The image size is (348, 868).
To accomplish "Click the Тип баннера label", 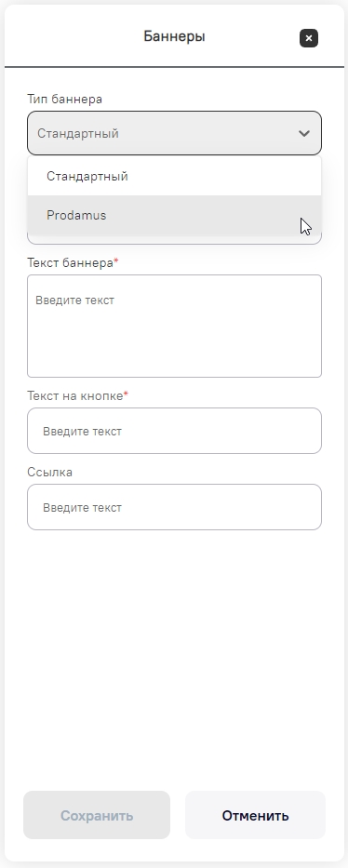I will pyautogui.click(x=65, y=100).
